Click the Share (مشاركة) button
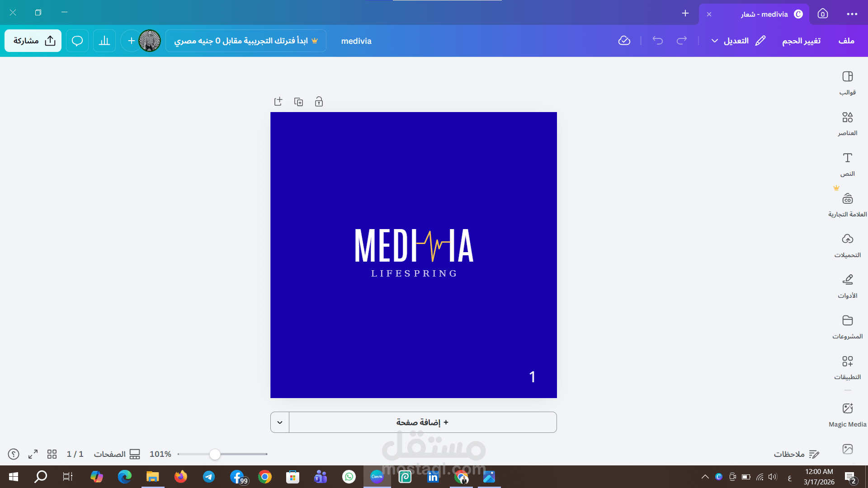The width and height of the screenshot is (868, 488). click(33, 41)
